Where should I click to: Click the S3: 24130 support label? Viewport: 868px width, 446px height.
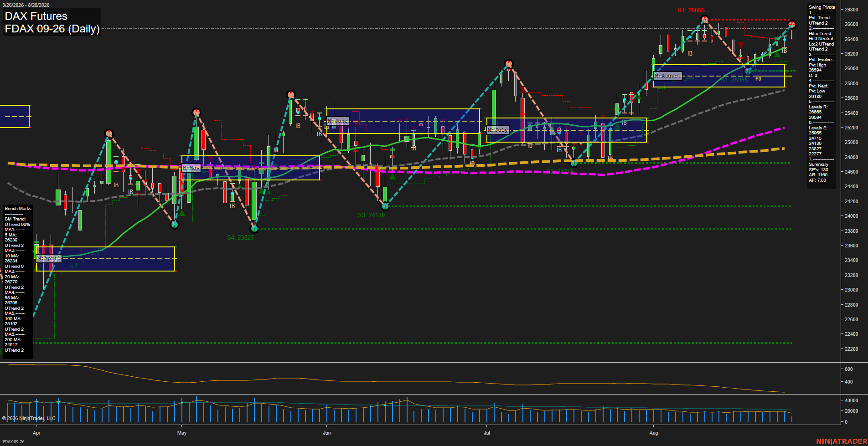371,215
